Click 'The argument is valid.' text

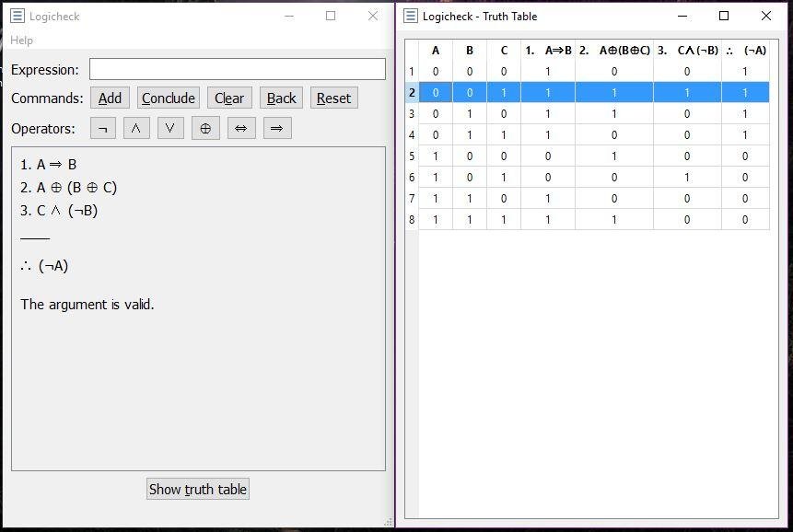click(87, 304)
